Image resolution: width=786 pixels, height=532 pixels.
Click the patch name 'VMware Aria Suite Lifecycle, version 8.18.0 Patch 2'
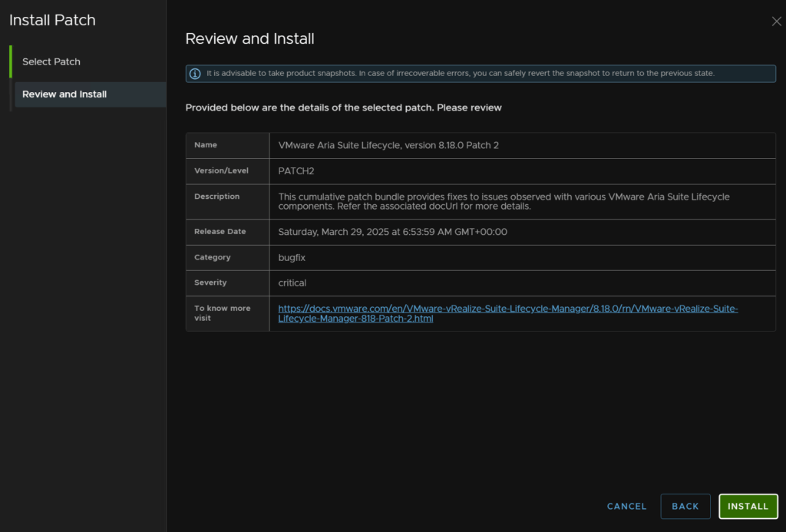388,145
